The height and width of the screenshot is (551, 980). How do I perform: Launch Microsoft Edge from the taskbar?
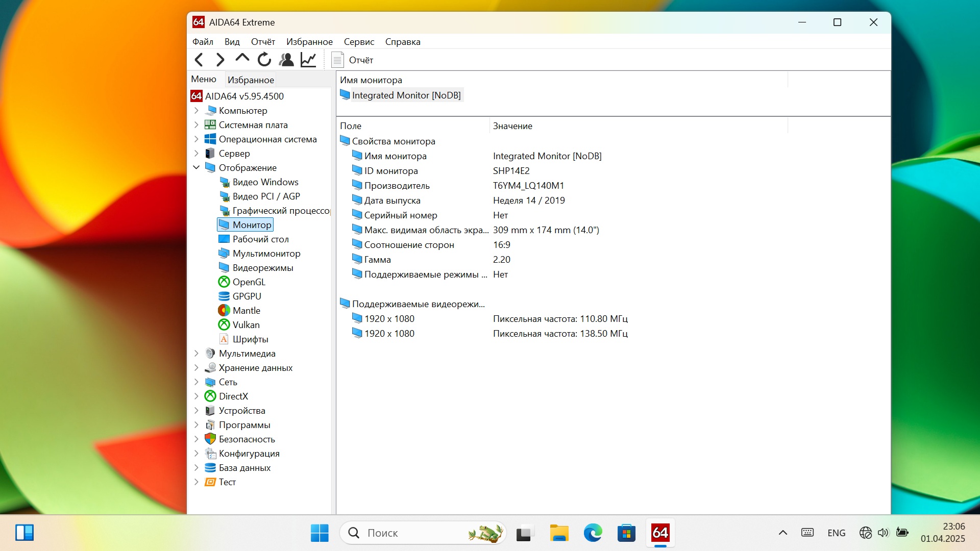(x=593, y=533)
